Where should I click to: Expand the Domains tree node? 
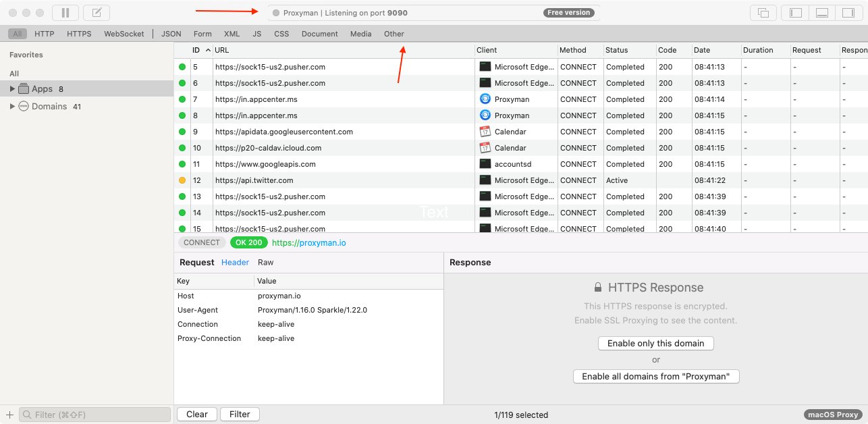click(x=12, y=106)
